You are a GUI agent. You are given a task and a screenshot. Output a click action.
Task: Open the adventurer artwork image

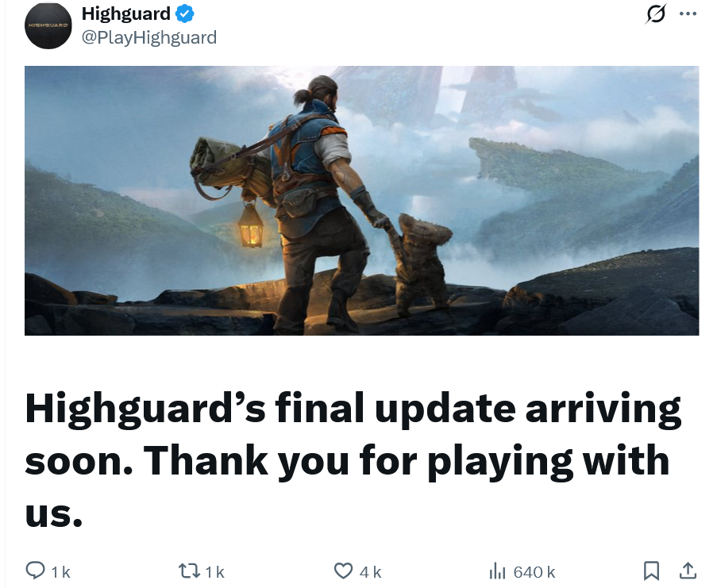click(x=362, y=201)
